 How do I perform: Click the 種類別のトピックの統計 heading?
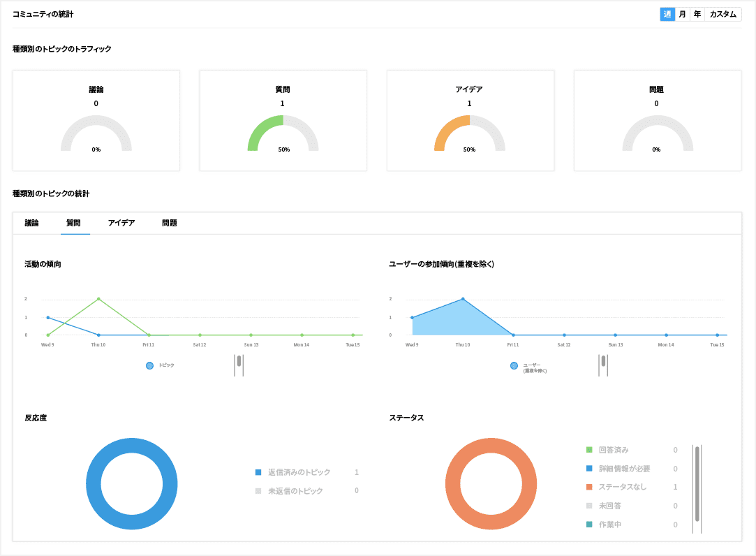point(51,193)
